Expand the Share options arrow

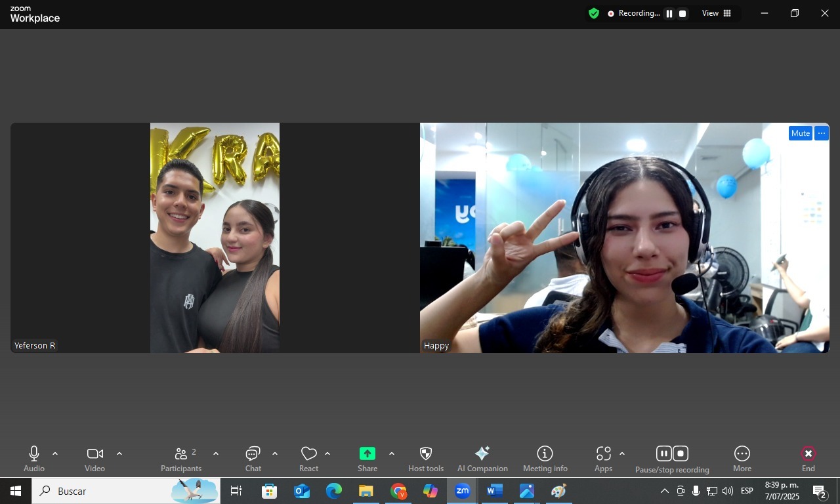tap(392, 453)
